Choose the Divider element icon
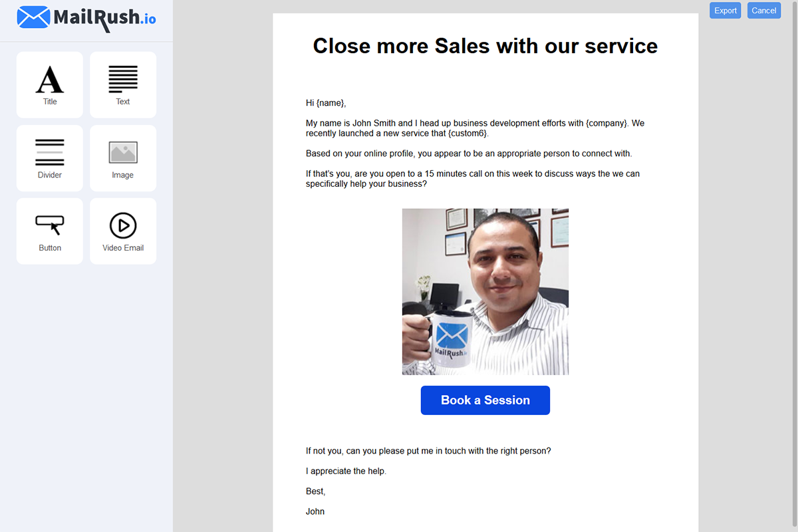 click(x=50, y=158)
